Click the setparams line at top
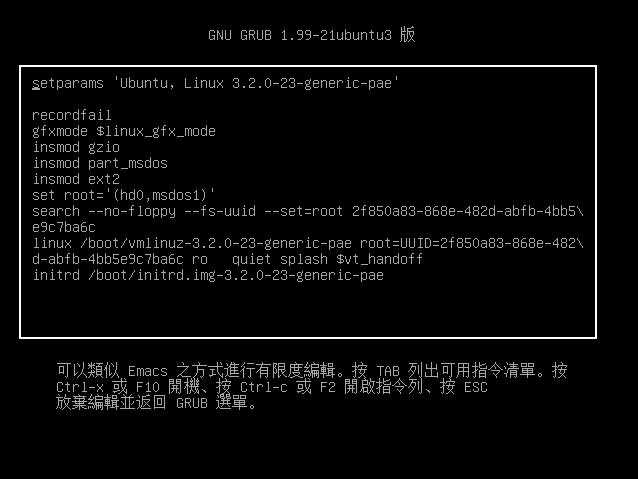Screen dimensions: 638x479 tap(216, 83)
